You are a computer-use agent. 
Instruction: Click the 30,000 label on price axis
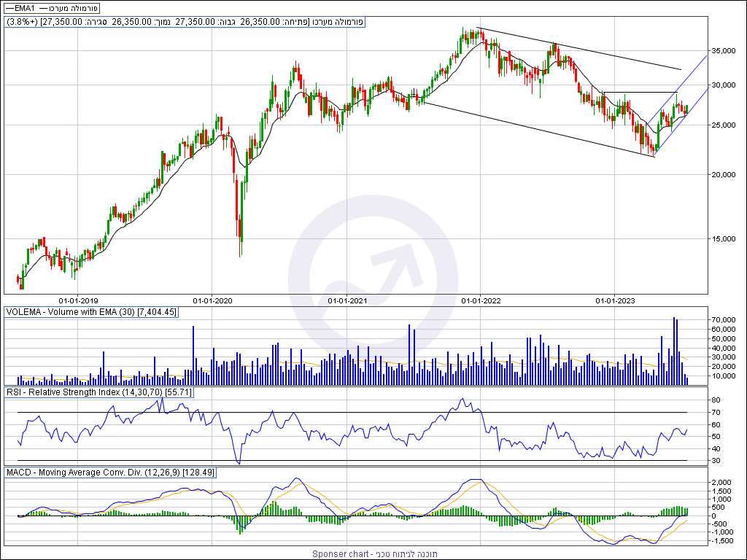pos(723,85)
